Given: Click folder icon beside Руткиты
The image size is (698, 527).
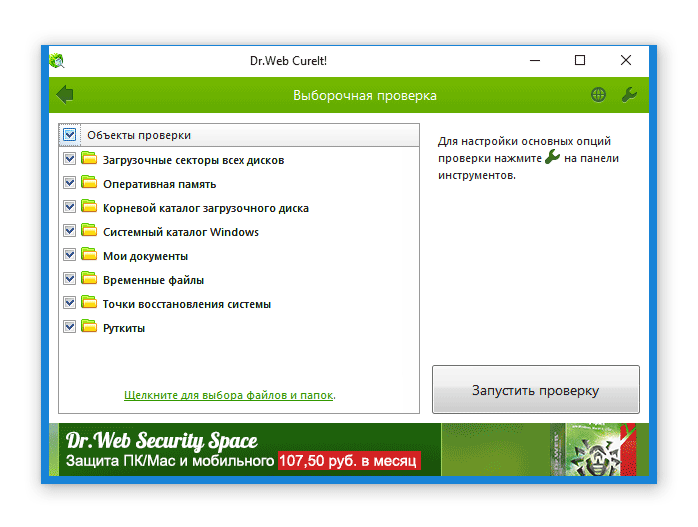Looking at the screenshot, I should (89, 327).
